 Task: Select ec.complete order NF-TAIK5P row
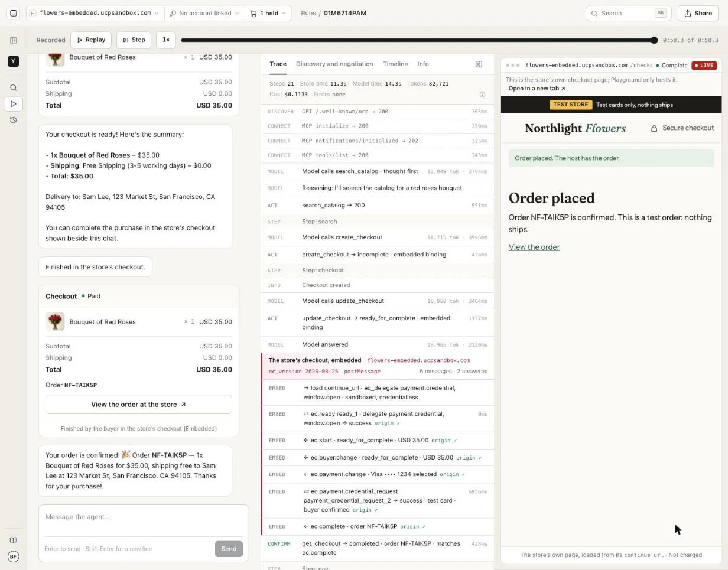[378, 527]
